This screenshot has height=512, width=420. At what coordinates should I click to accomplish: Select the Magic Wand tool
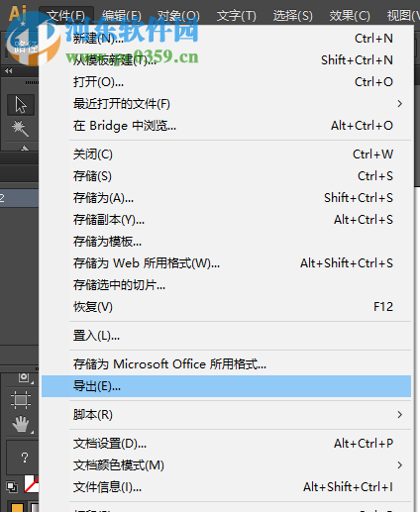coord(20,128)
